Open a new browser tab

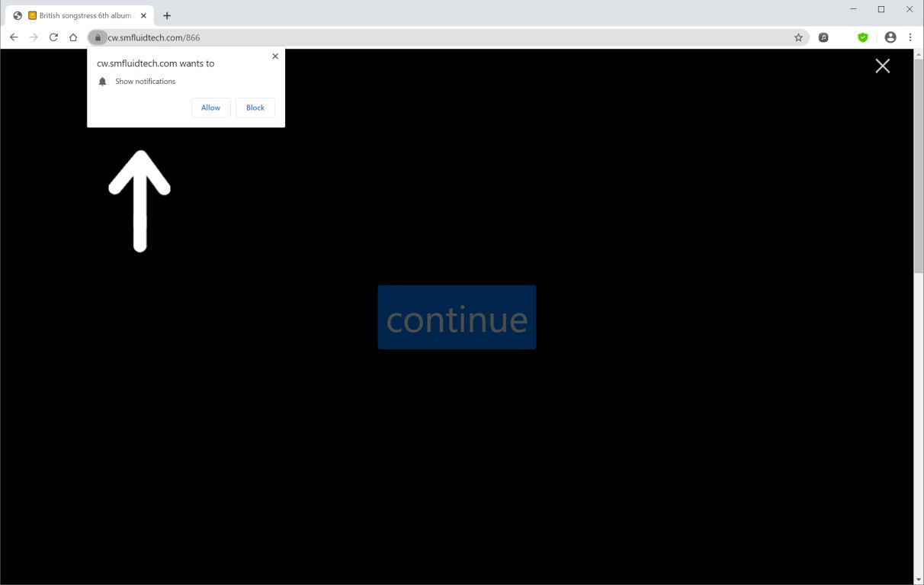tap(167, 15)
